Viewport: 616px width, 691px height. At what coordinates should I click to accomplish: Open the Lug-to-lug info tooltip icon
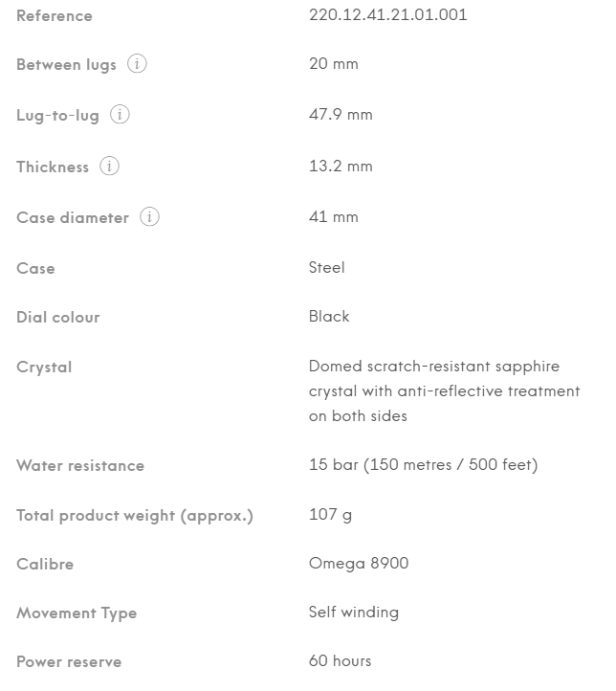pos(120,115)
